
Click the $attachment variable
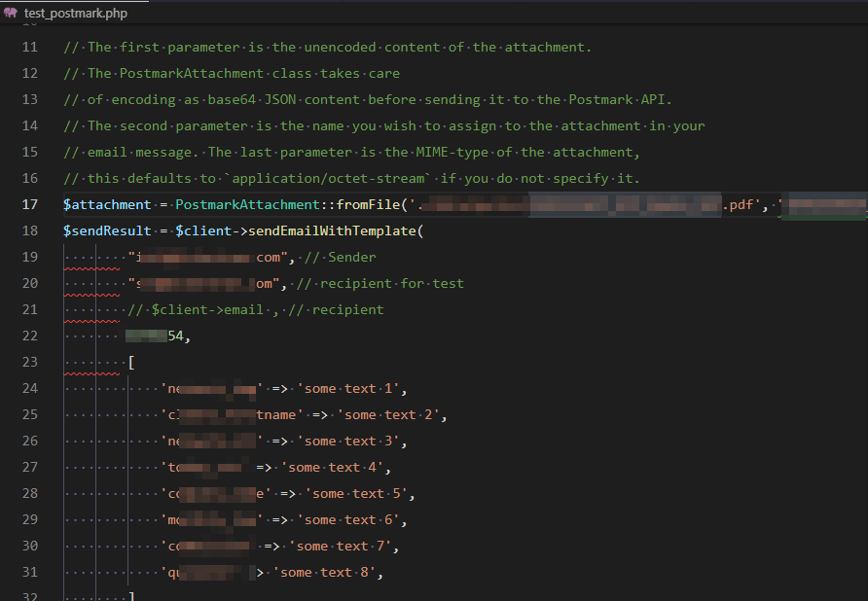(107, 204)
